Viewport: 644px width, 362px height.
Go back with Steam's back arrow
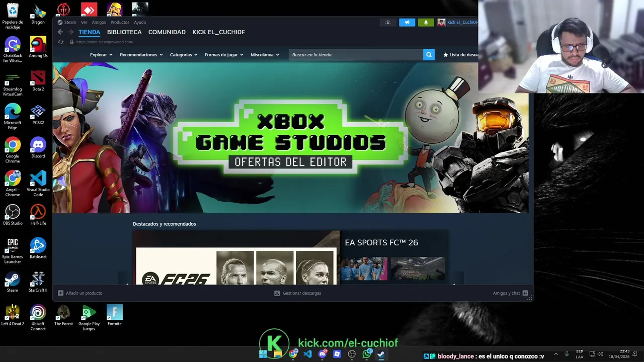60,32
